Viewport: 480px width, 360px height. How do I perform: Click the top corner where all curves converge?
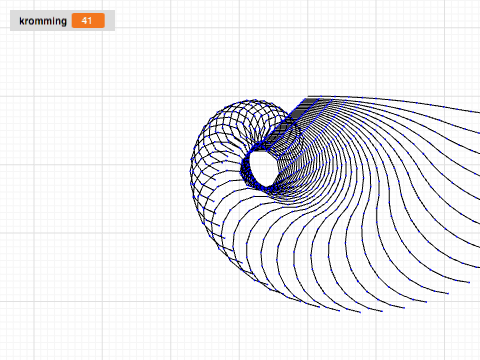307,98
